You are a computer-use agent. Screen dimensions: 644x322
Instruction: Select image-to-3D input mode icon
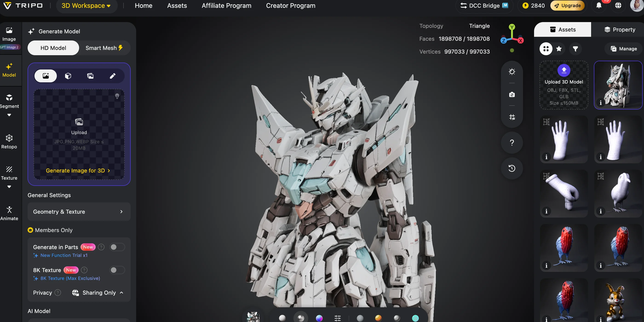46,76
